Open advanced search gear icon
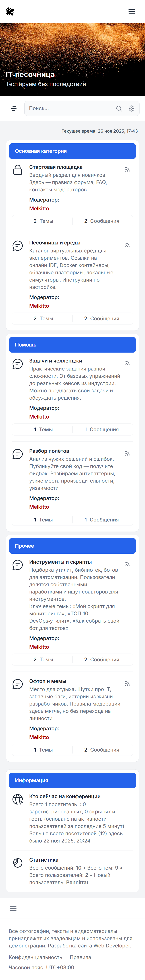The image size is (145, 980). (131, 108)
